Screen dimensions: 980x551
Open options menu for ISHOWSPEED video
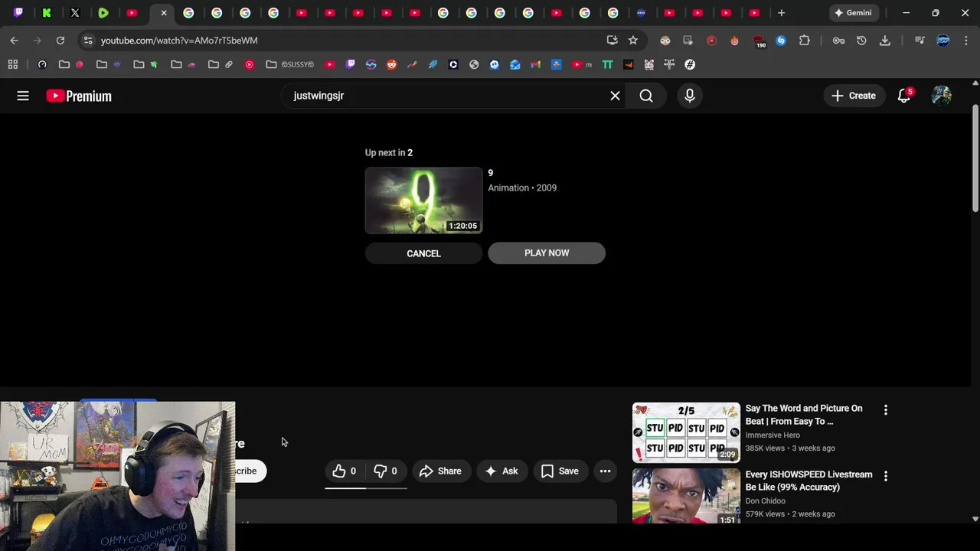pyautogui.click(x=886, y=476)
